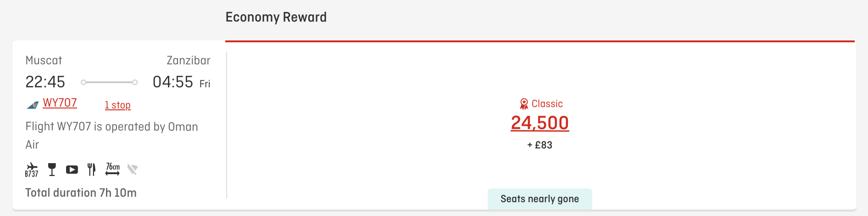Viewport: 868px width, 216px height.
Task: Select the Economy Reward column header
Action: click(x=276, y=17)
